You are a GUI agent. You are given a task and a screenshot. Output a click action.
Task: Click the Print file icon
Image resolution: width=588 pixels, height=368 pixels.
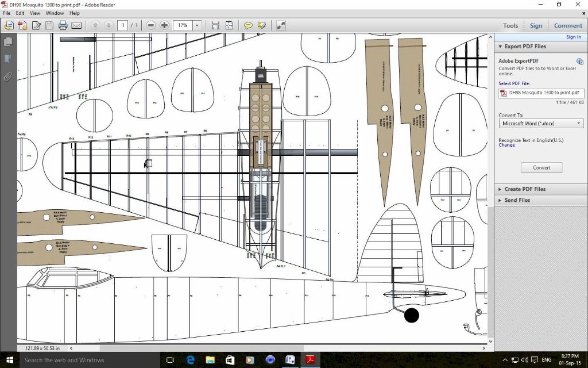63,25
